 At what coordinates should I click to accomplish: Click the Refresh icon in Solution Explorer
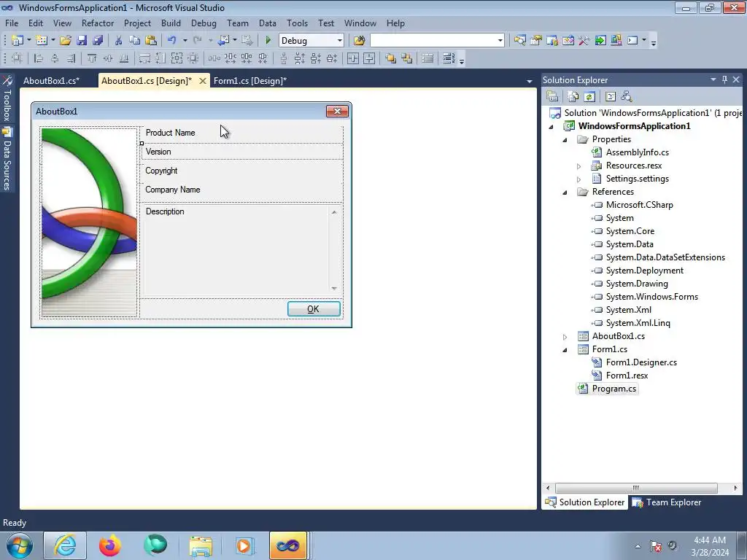click(x=589, y=97)
